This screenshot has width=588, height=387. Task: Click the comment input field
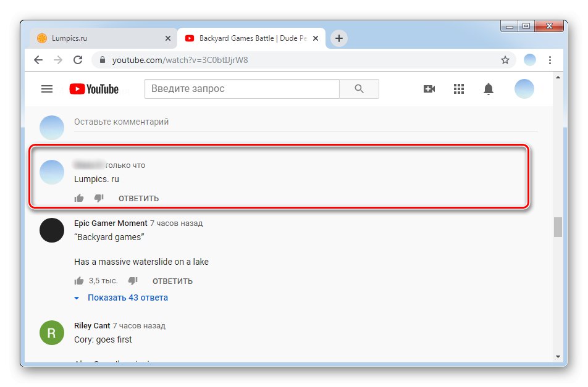247,122
